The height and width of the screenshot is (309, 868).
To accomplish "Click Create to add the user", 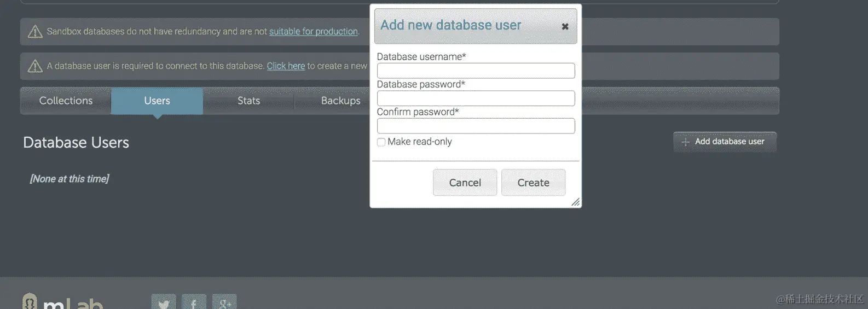I will pyautogui.click(x=533, y=183).
